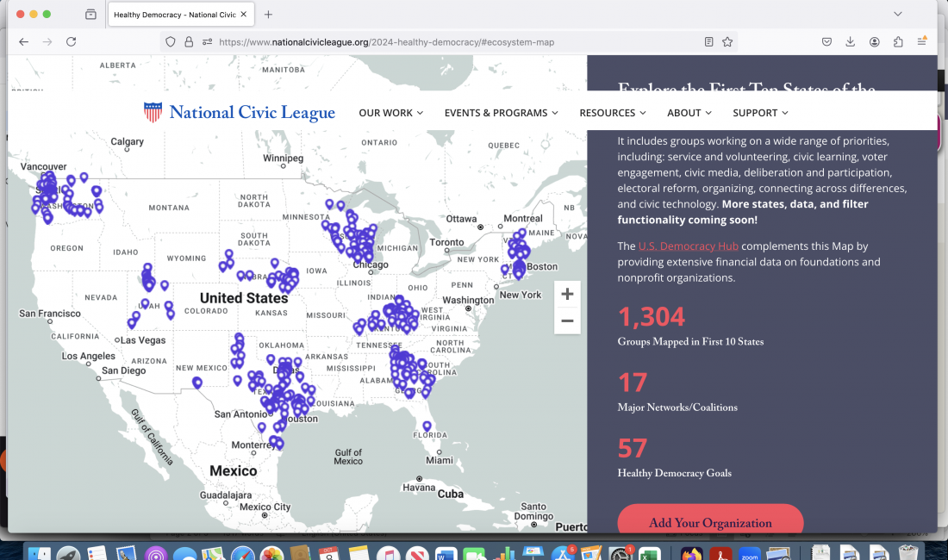Click the 'Major Networks/Coalitions' label

point(677,408)
